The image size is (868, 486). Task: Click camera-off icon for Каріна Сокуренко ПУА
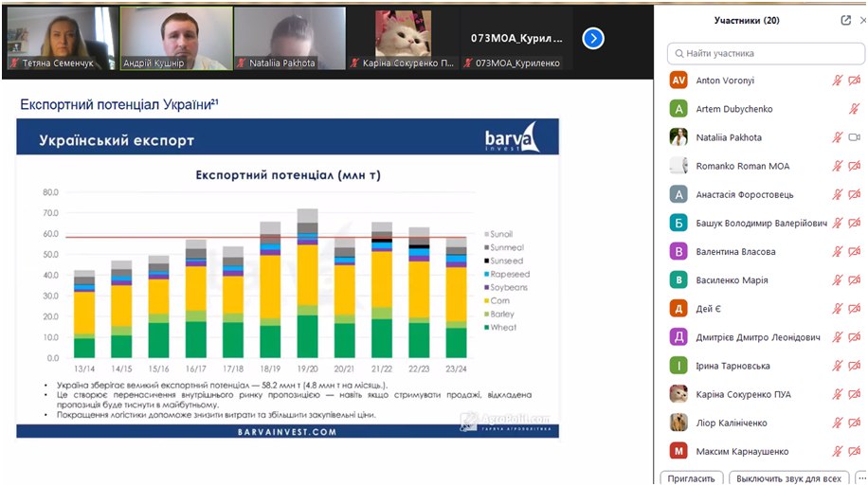pyautogui.click(x=854, y=395)
